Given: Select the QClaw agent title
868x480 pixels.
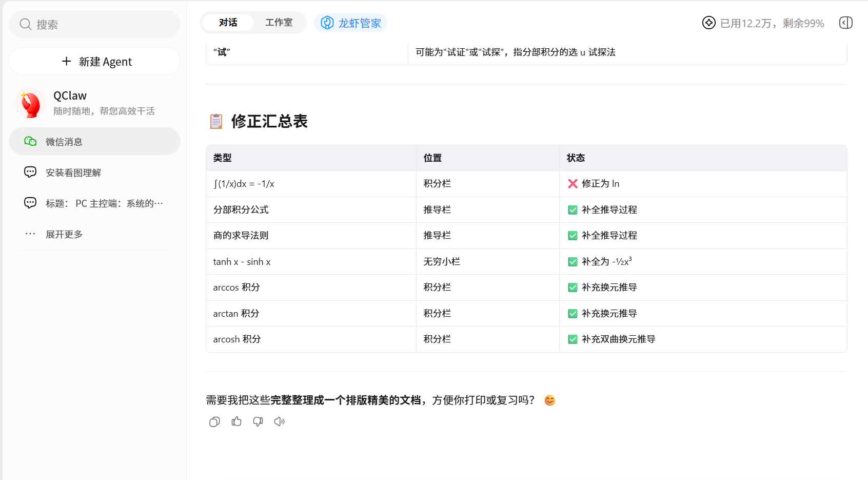Looking at the screenshot, I should tap(70, 95).
